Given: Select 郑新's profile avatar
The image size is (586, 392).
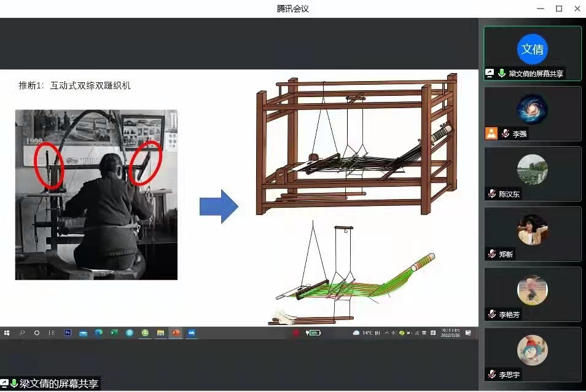Looking at the screenshot, I should point(532,230).
